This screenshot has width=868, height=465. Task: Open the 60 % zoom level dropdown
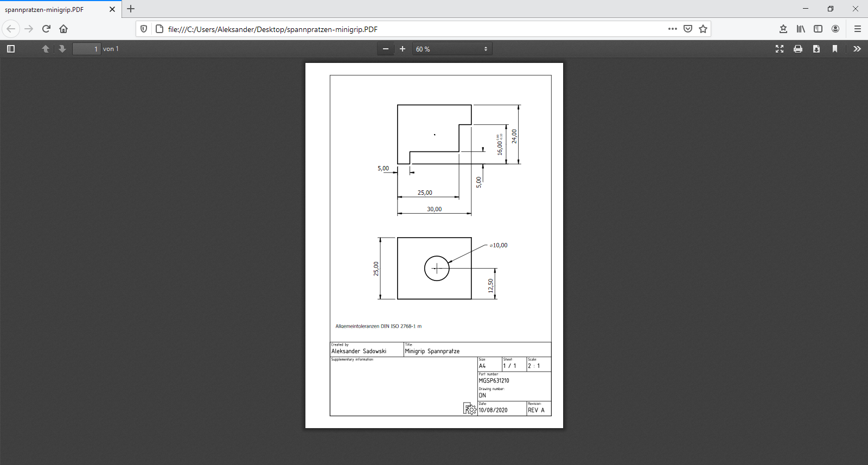(x=452, y=49)
